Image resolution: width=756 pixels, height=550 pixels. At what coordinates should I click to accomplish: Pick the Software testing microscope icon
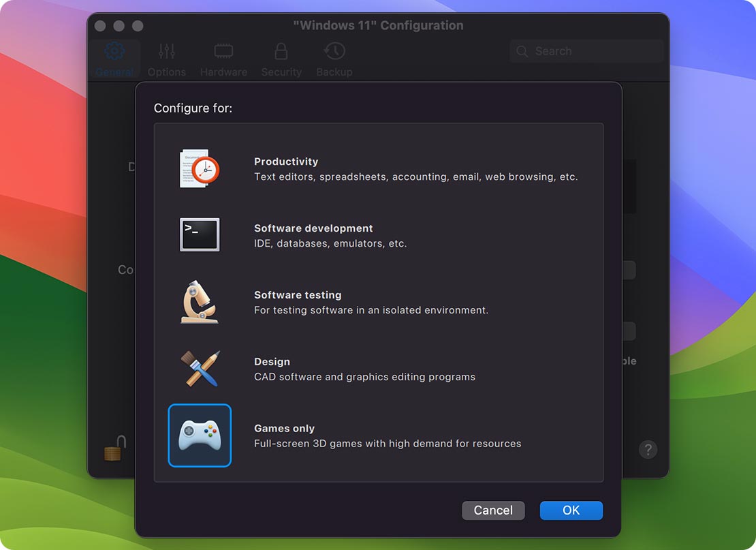[x=200, y=302]
